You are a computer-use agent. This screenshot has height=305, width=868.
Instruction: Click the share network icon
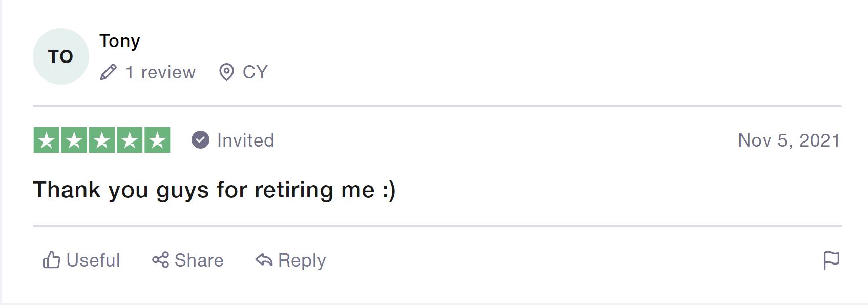coord(160,260)
